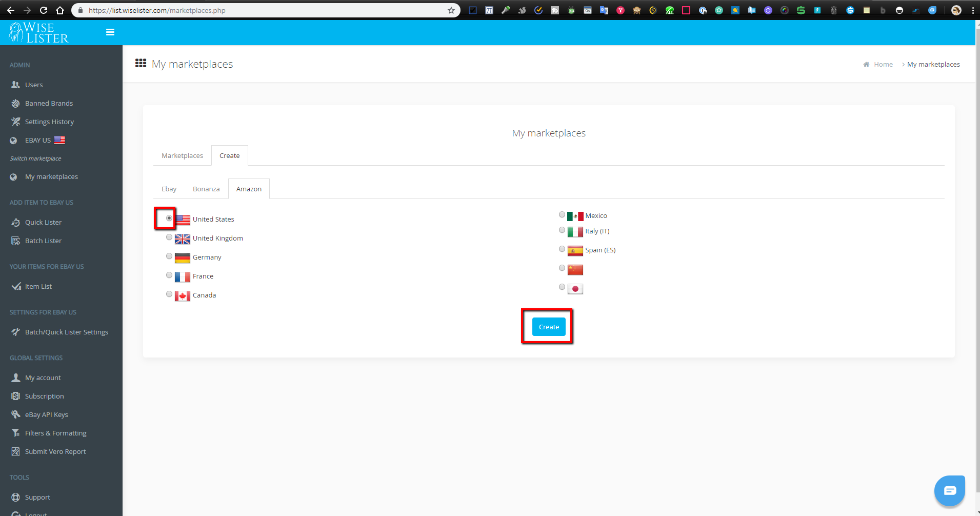Click the Switch marketplace text
Image resolution: width=980 pixels, height=516 pixels.
tap(35, 158)
